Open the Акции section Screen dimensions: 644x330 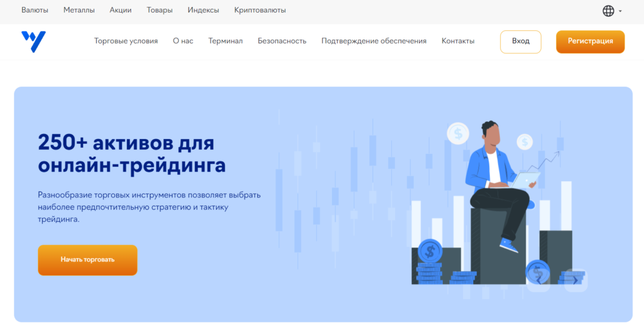pos(121,10)
